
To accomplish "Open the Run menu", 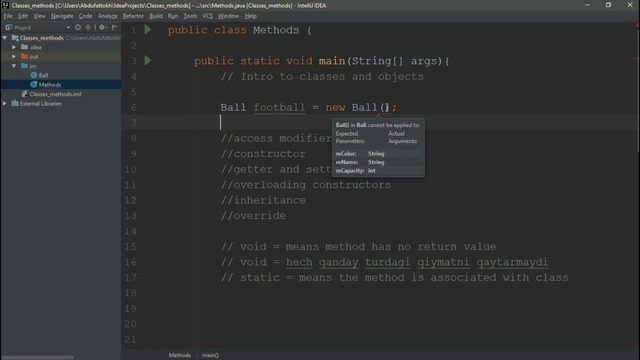I will point(173,16).
